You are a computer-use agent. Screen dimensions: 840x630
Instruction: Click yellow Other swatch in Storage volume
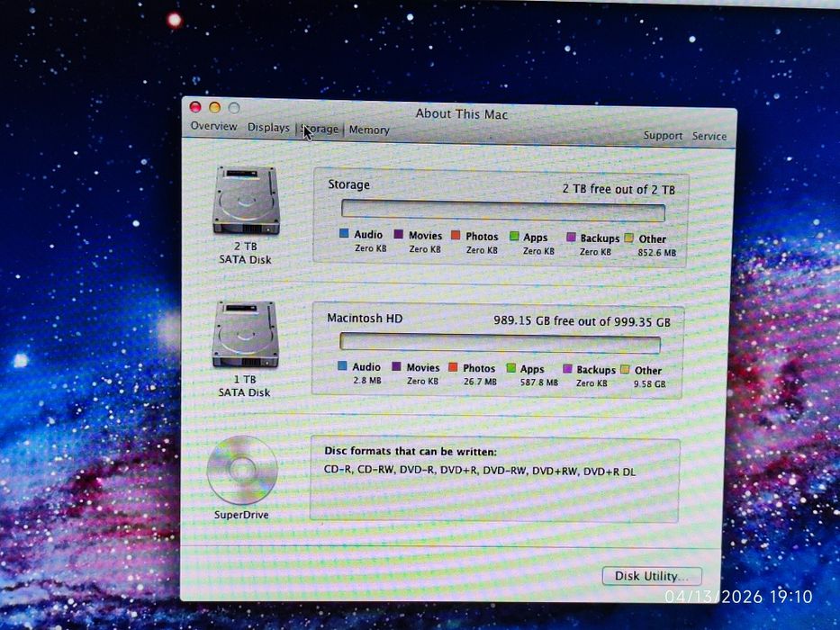click(x=629, y=238)
